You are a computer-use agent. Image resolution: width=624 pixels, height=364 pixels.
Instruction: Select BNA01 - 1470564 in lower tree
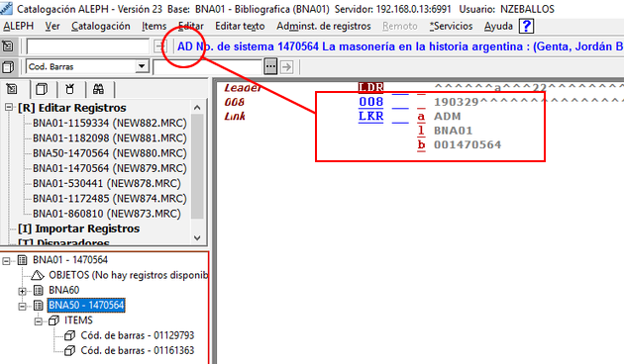coord(70,260)
